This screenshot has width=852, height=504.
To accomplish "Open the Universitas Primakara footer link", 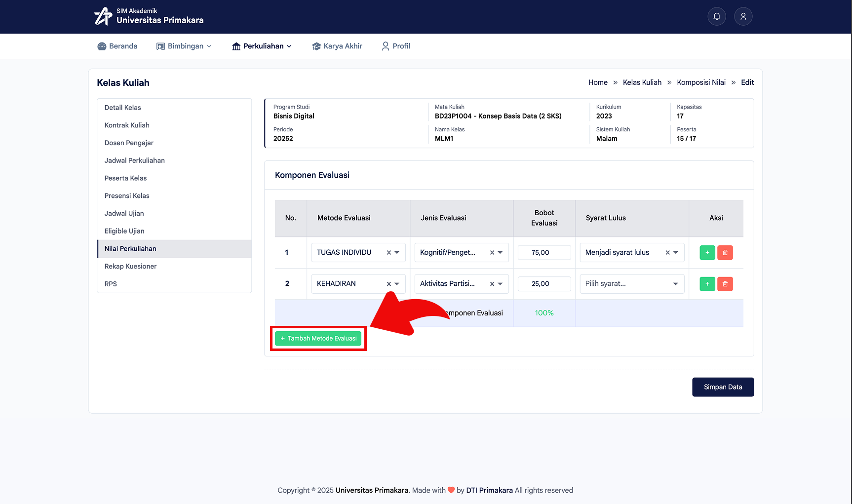I will coord(372,490).
